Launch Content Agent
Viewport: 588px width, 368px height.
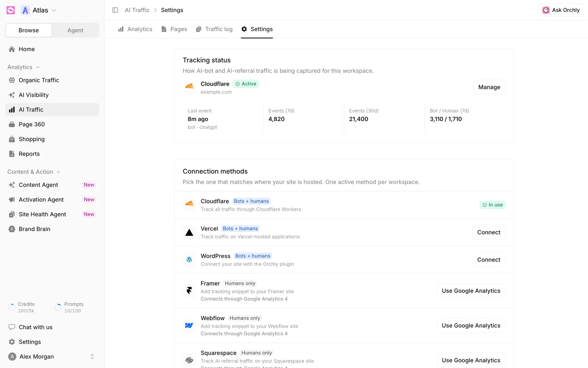(x=52, y=185)
